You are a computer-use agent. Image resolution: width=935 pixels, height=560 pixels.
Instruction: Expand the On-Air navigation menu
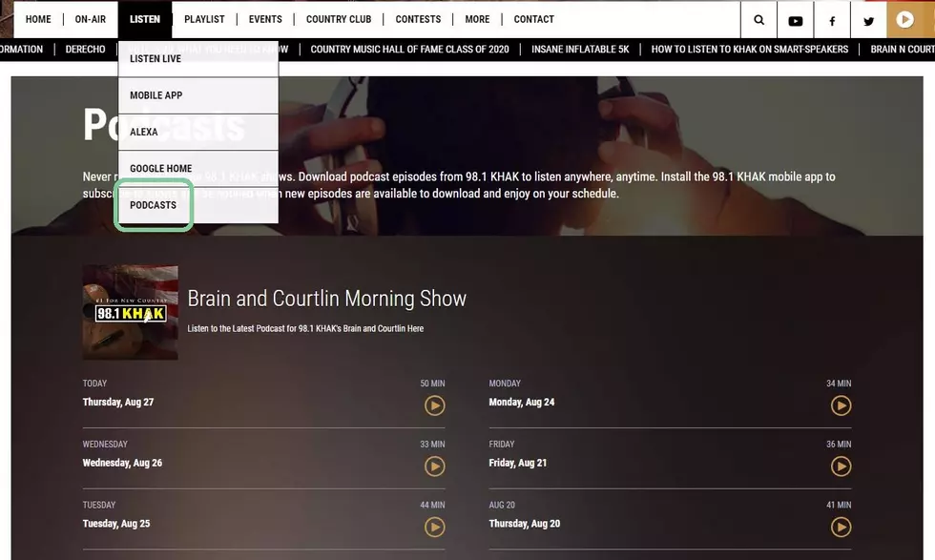click(90, 19)
